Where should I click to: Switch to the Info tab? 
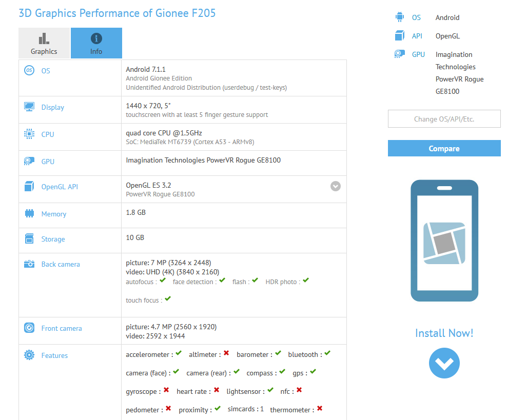tap(96, 43)
